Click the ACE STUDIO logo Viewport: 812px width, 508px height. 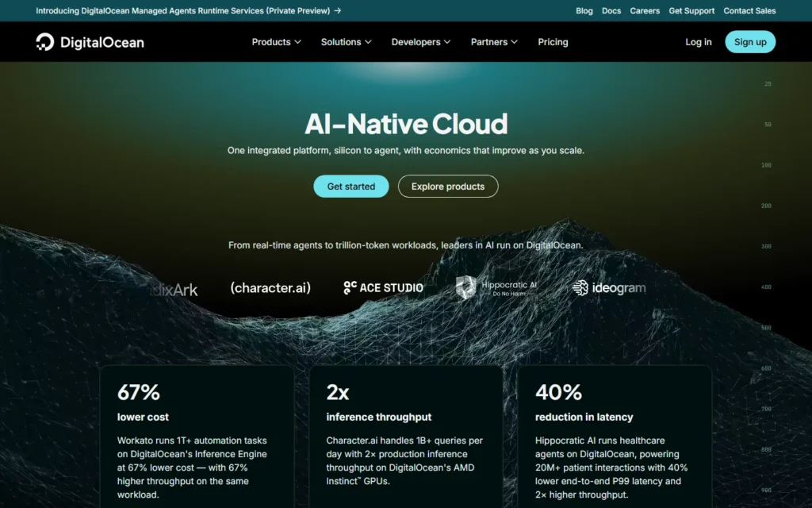coord(383,287)
